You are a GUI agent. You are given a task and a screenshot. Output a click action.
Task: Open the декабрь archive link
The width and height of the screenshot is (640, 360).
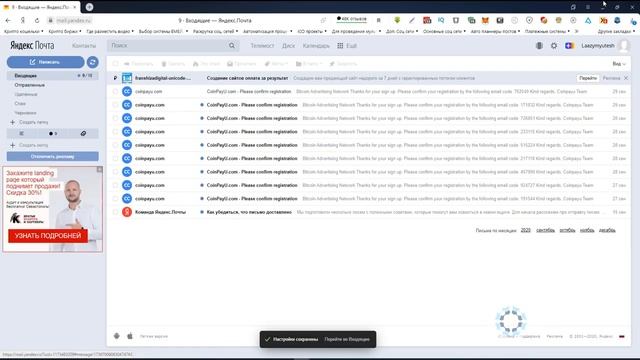point(607,230)
